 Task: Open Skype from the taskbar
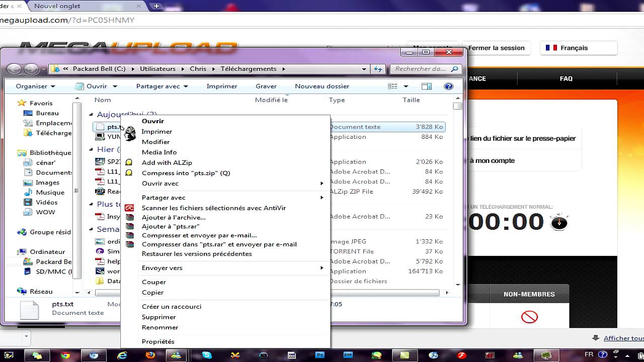click(x=207, y=355)
